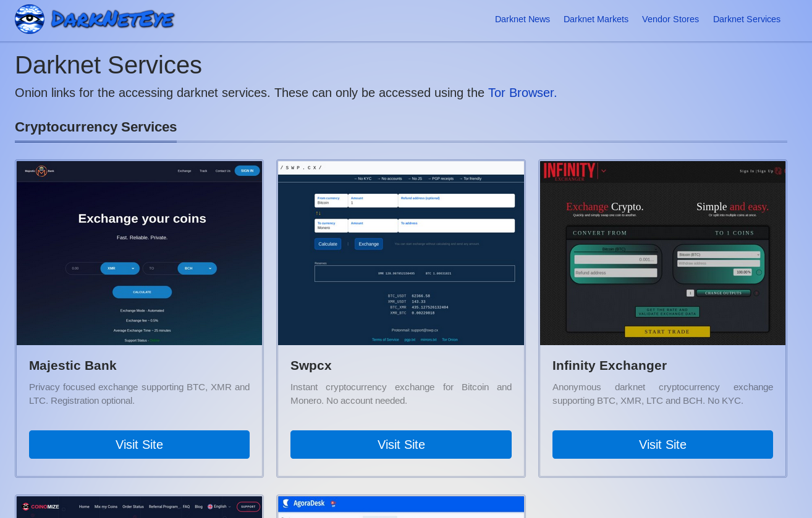812x518 pixels.
Task: Open the Infinity Exchanger screenshot thumbnail
Action: click(x=662, y=253)
